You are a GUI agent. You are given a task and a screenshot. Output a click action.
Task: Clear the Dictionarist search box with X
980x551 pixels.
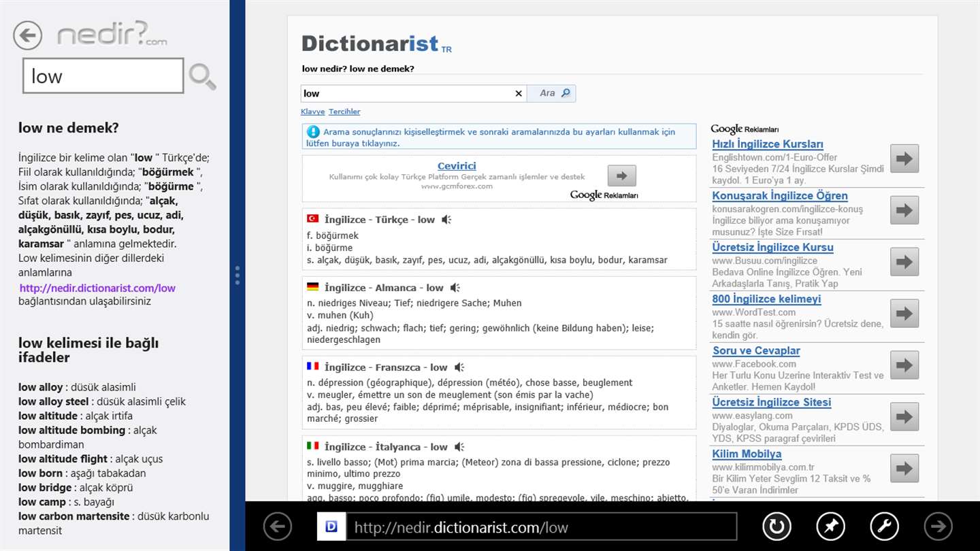coord(519,94)
